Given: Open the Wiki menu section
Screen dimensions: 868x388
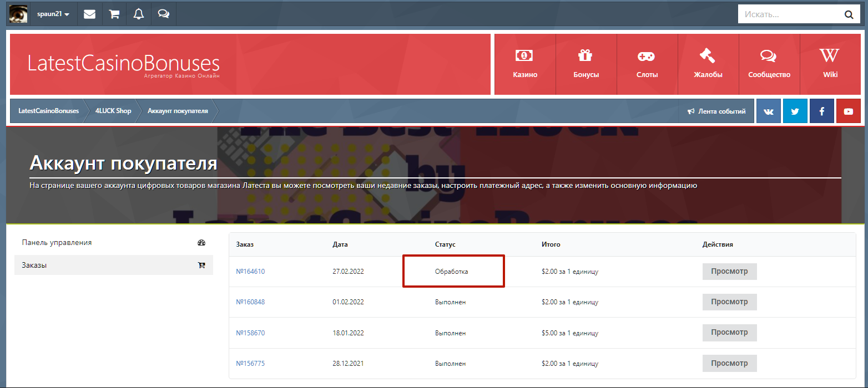Looking at the screenshot, I should point(830,64).
